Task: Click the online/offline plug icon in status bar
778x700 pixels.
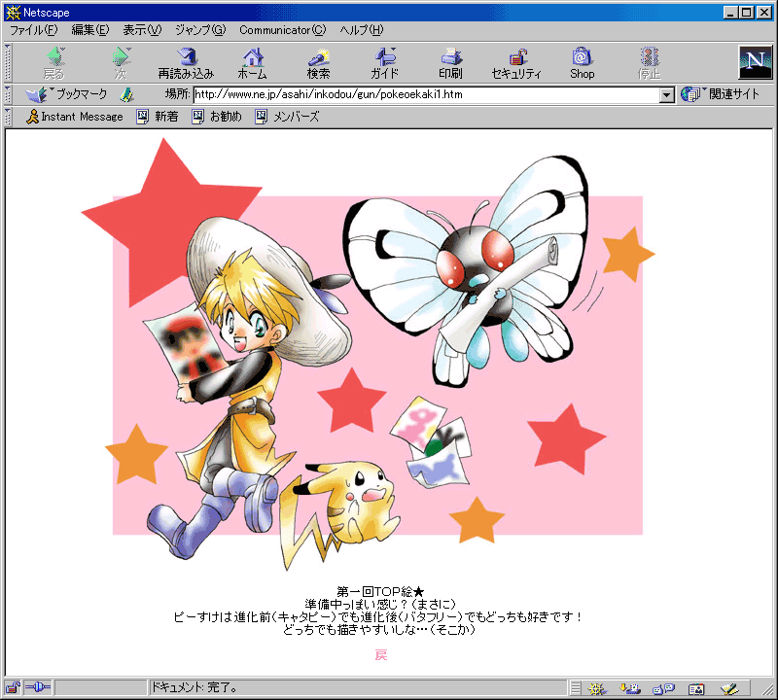Action: click(38, 687)
